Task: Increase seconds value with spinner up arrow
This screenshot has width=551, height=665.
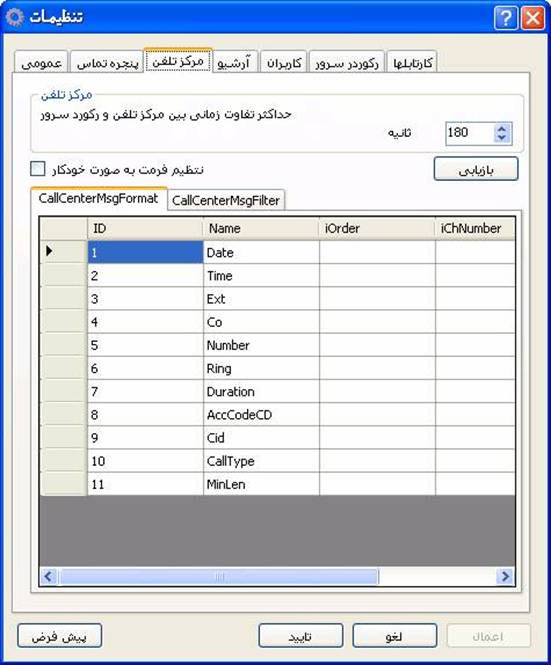Action: click(x=502, y=129)
